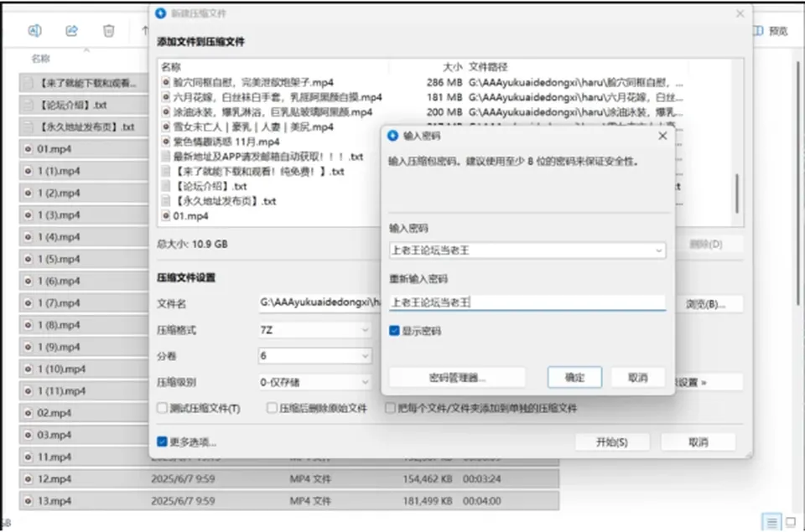Click the file icon of 11.mp4 in Explorer
The height and width of the screenshot is (532, 805).
pyautogui.click(x=29, y=457)
